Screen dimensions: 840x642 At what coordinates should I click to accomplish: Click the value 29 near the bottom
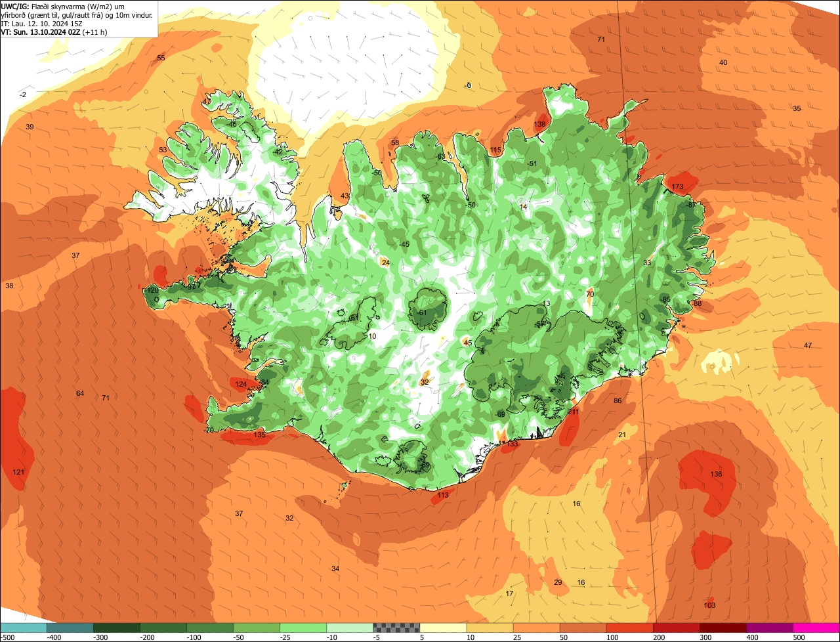558,582
